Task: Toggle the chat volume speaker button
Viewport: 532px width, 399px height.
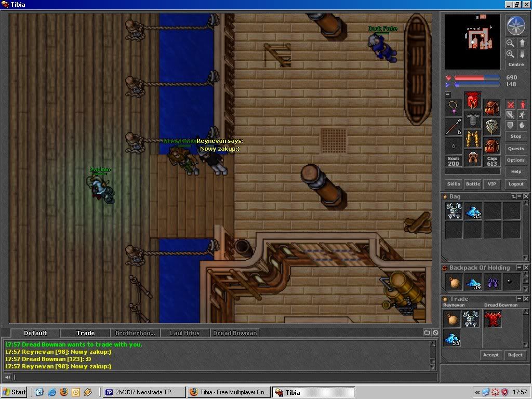Action: pos(7,377)
